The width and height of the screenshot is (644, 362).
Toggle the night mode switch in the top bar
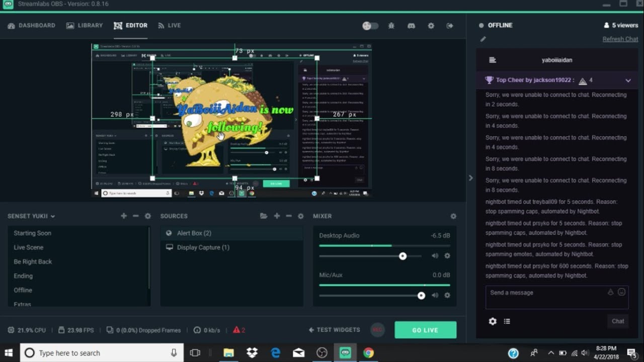pyautogui.click(x=370, y=26)
